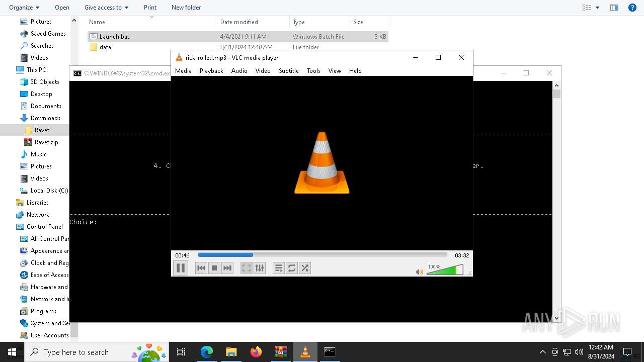Open Desktop in navigation pane
The image size is (644, 362).
point(41,94)
